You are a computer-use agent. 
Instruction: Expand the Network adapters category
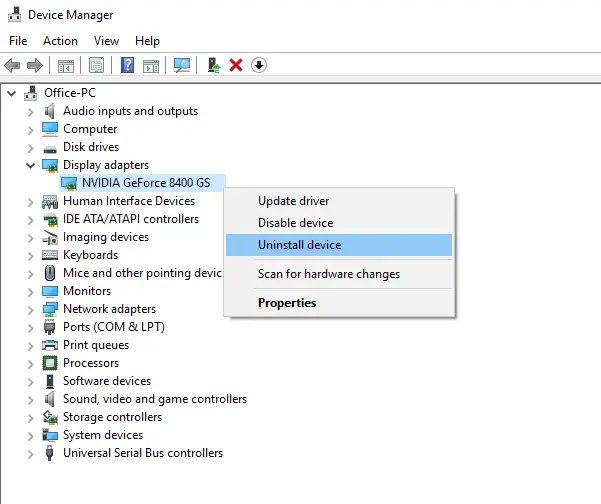click(x=30, y=309)
